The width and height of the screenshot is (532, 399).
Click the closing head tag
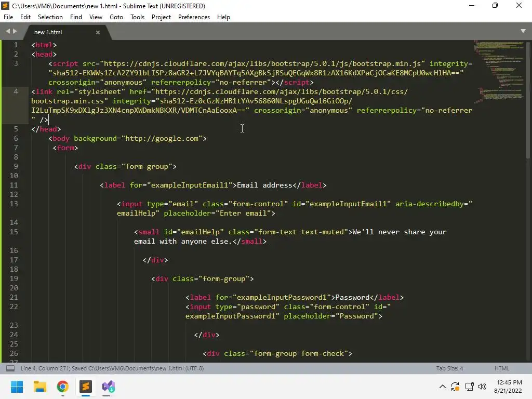pyautogui.click(x=46, y=129)
